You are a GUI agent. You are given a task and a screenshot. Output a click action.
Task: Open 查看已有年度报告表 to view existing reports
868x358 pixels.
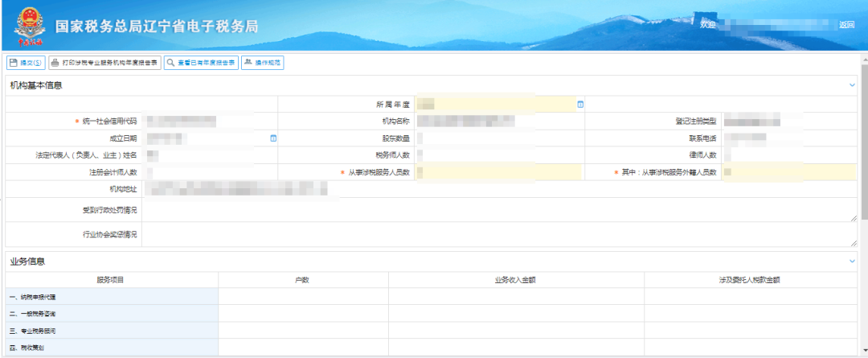(x=201, y=63)
